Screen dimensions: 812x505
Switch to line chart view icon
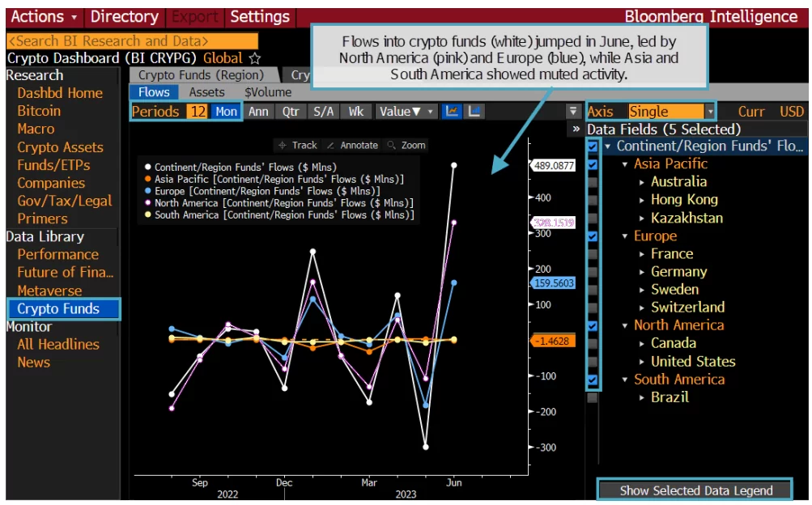(x=453, y=112)
